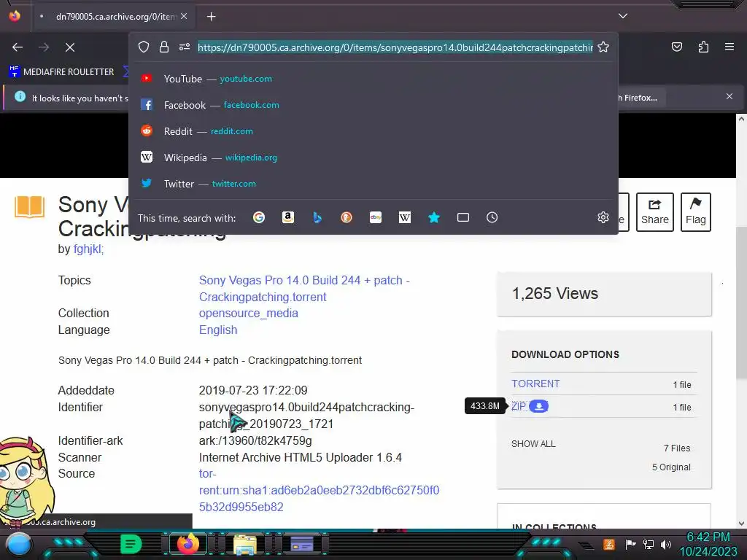Open File Explorer on taskbar
Viewport: 747px width, 560px height.
pos(245,544)
